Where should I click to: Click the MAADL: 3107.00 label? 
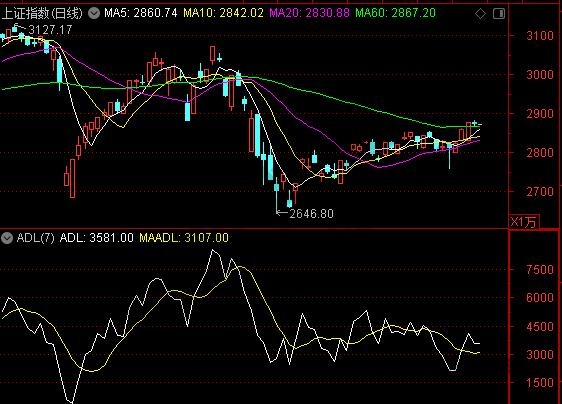[184, 238]
